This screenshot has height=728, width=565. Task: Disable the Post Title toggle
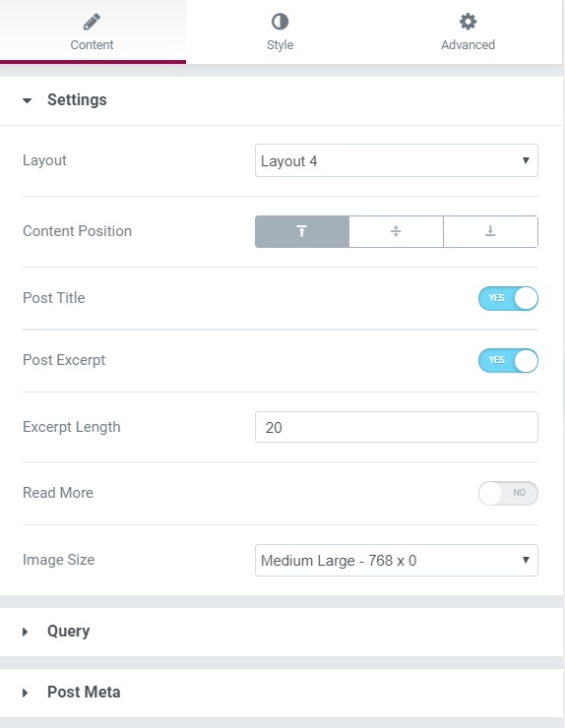point(508,298)
